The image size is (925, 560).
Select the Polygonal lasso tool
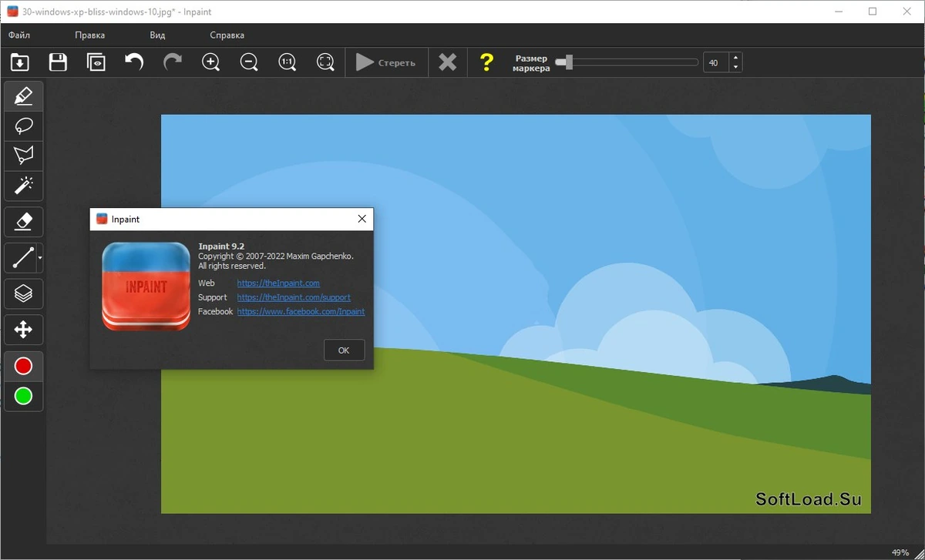click(x=24, y=156)
